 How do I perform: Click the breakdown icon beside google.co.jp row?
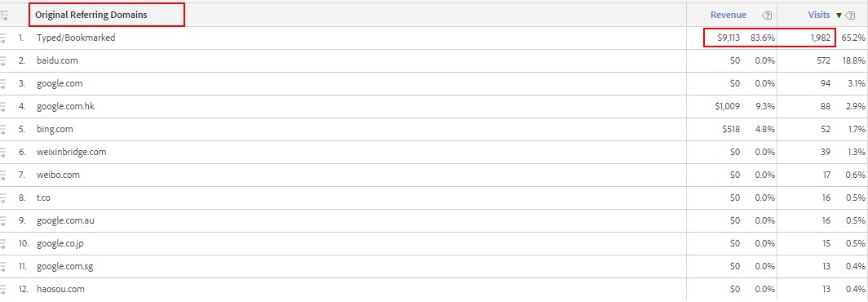point(2,244)
